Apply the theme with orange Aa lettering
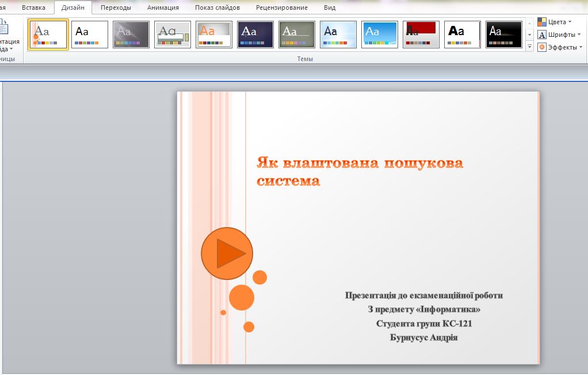Screen dimensions: 588x375 click(x=214, y=35)
